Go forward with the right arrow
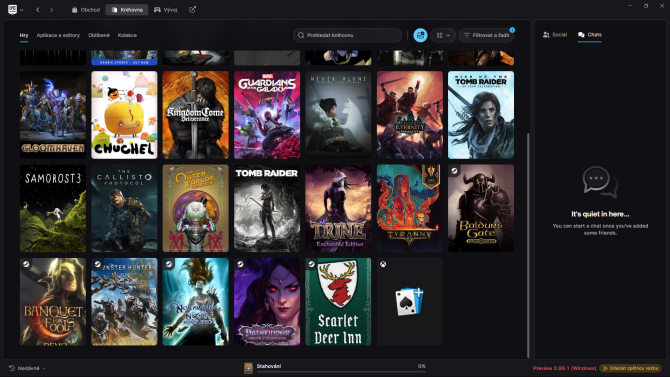 pyautogui.click(x=51, y=9)
